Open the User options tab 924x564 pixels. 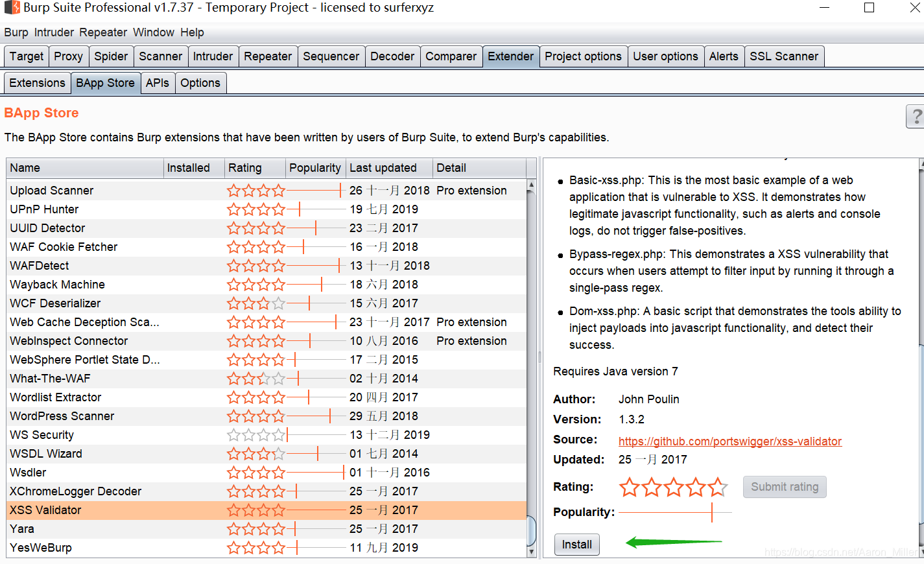pos(665,56)
